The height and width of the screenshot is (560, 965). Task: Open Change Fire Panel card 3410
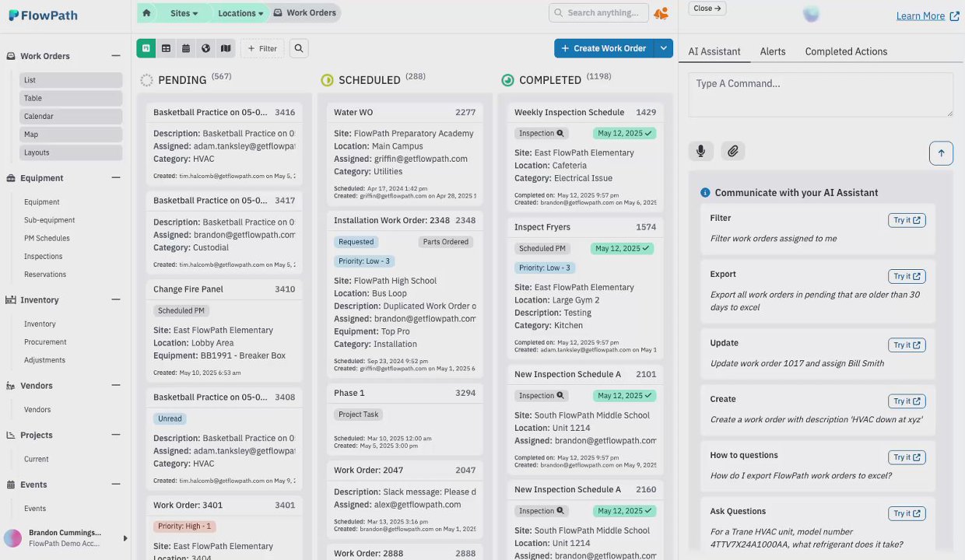(x=224, y=331)
